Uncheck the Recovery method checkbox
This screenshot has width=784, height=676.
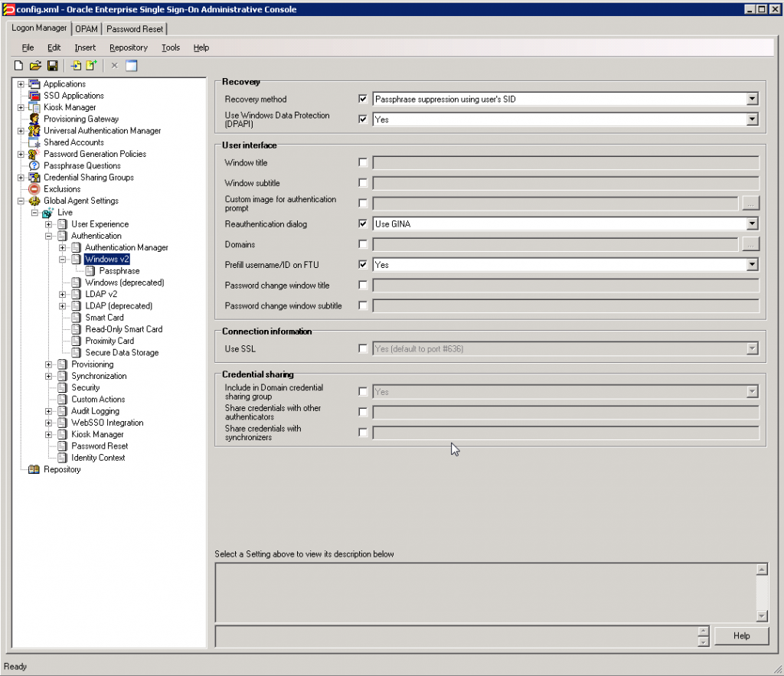click(363, 99)
